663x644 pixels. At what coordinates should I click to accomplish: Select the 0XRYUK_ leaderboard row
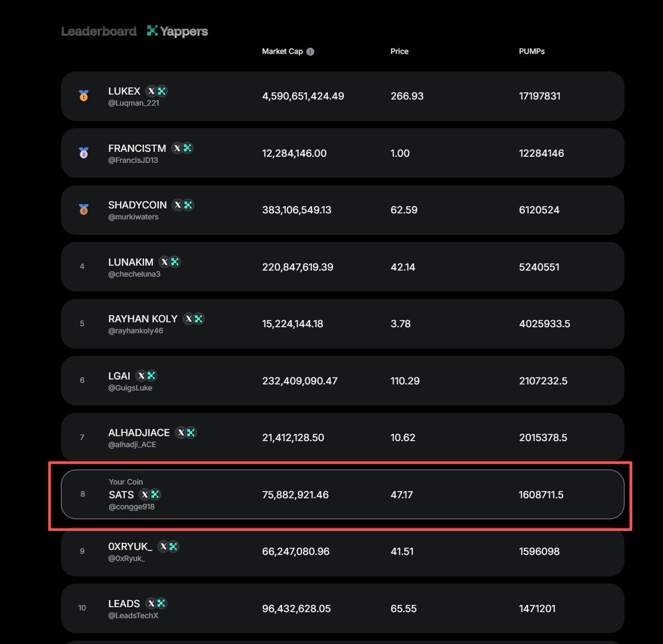[343, 551]
